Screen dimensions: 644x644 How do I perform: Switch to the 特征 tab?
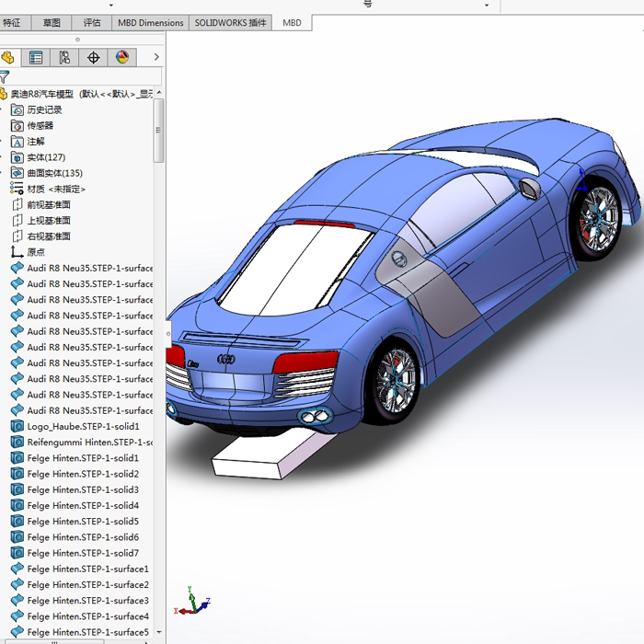pos(11,23)
